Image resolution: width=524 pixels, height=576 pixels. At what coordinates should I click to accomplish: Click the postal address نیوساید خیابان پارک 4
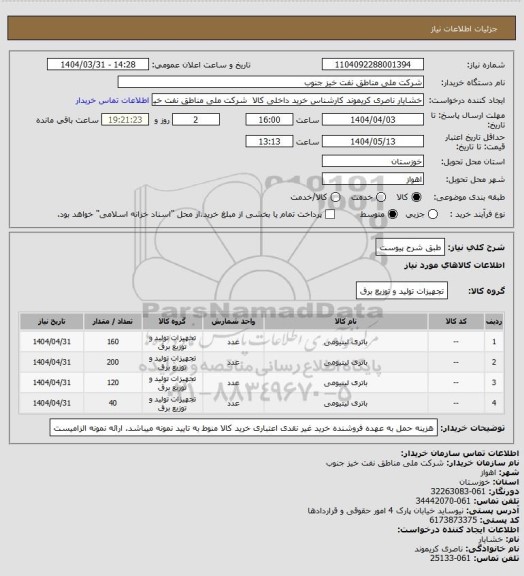[x=386, y=511]
